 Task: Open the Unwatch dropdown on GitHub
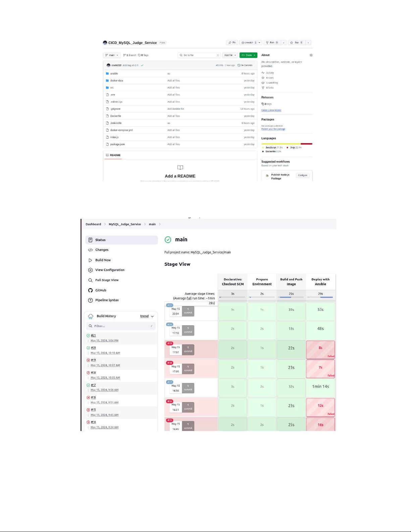(251, 43)
